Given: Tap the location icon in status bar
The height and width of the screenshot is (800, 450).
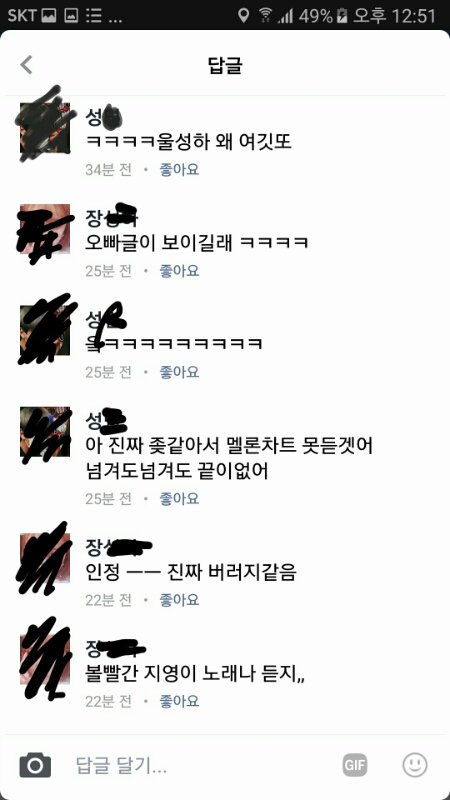Looking at the screenshot, I should (244, 15).
